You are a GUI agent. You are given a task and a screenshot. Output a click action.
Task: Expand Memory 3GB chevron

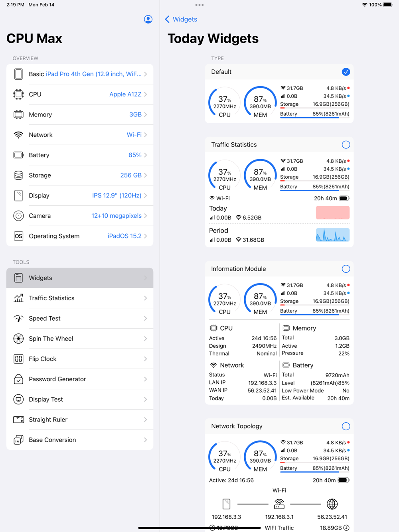tap(146, 114)
